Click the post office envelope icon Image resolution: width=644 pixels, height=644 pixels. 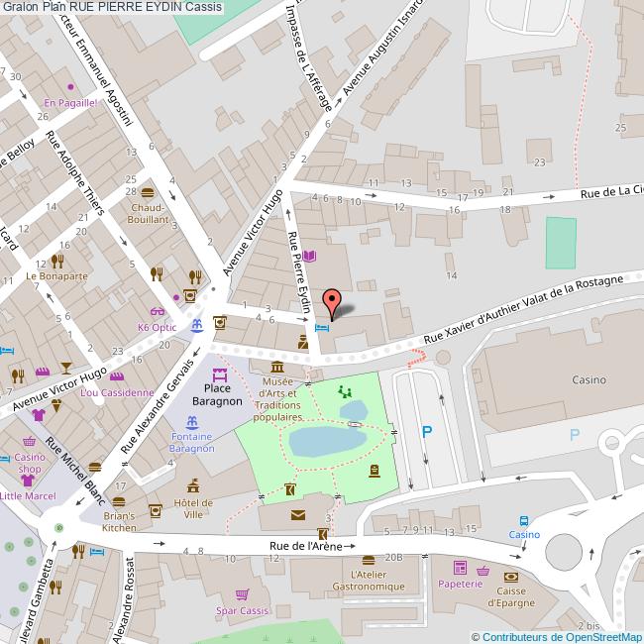click(x=298, y=514)
